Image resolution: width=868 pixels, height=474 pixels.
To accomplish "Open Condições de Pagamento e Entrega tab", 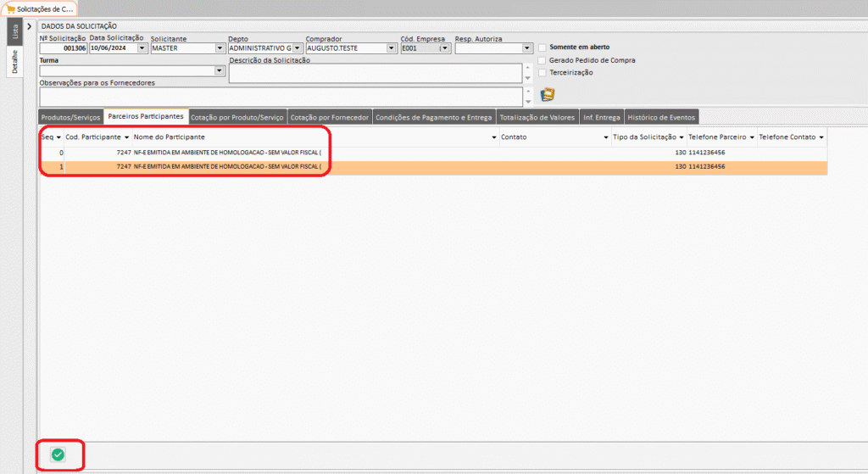I will [x=433, y=117].
